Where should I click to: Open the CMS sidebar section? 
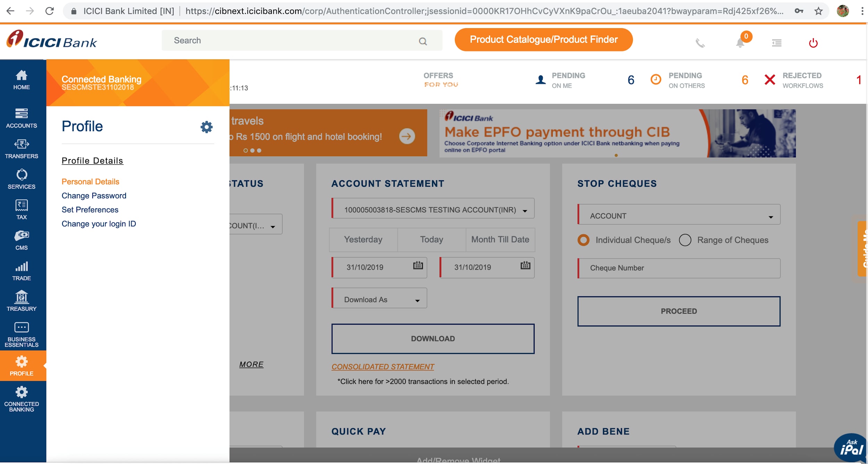tap(22, 240)
